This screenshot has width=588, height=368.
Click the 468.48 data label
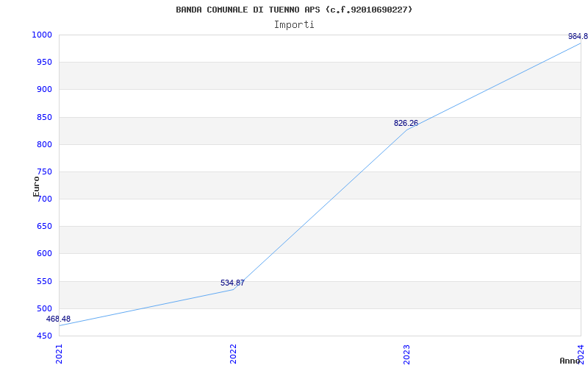point(58,319)
